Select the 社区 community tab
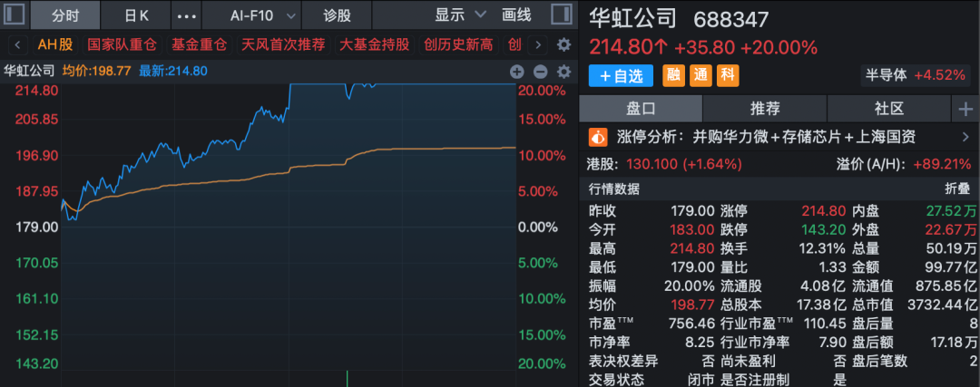The image size is (980, 387). [888, 110]
